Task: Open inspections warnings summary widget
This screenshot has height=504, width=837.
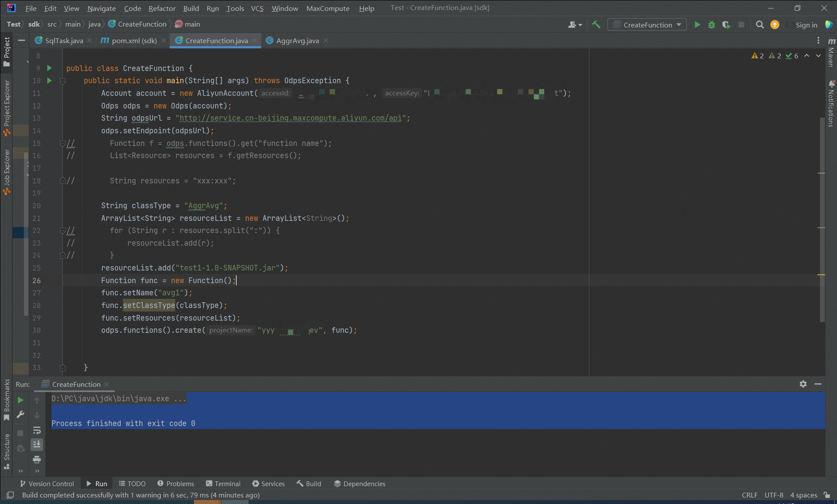Action: (x=775, y=56)
